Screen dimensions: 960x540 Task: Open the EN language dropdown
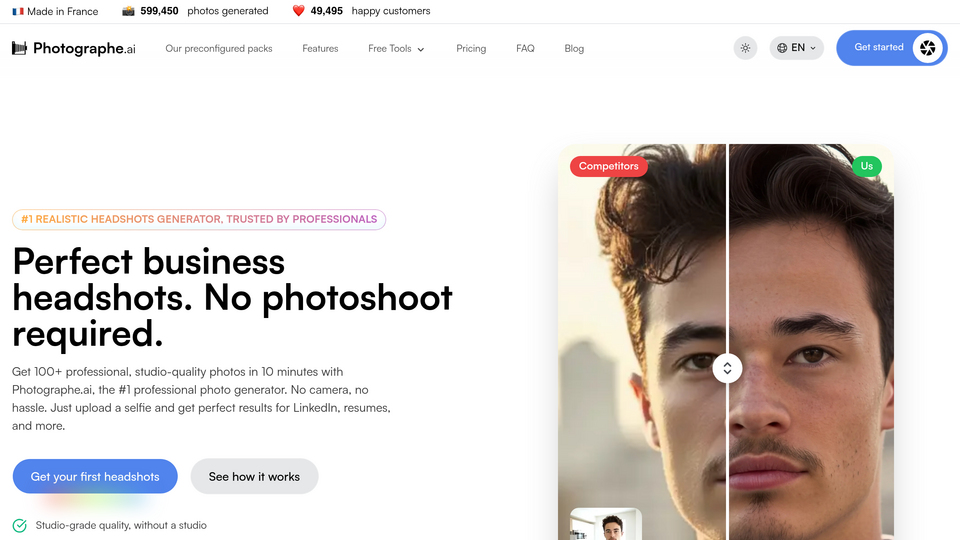796,48
